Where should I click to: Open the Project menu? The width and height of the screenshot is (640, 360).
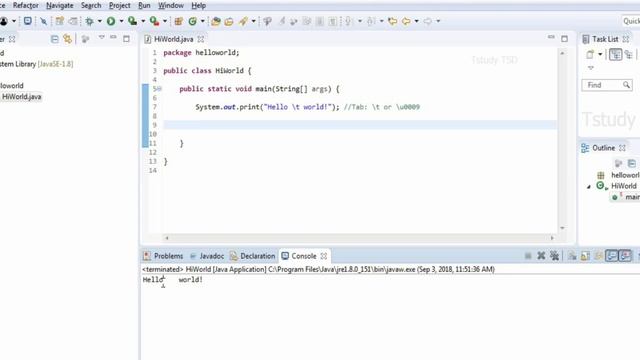(119, 5)
